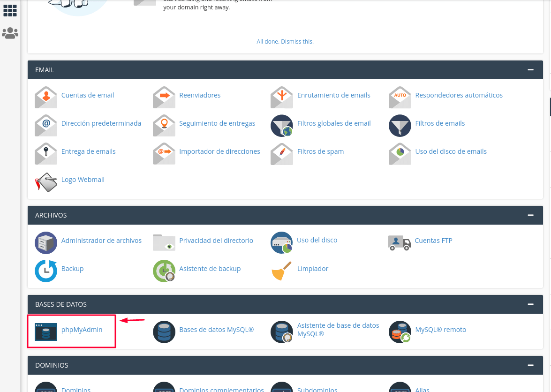This screenshot has width=551, height=392.
Task: Click the Reenviadores envelope icon
Action: click(x=164, y=98)
